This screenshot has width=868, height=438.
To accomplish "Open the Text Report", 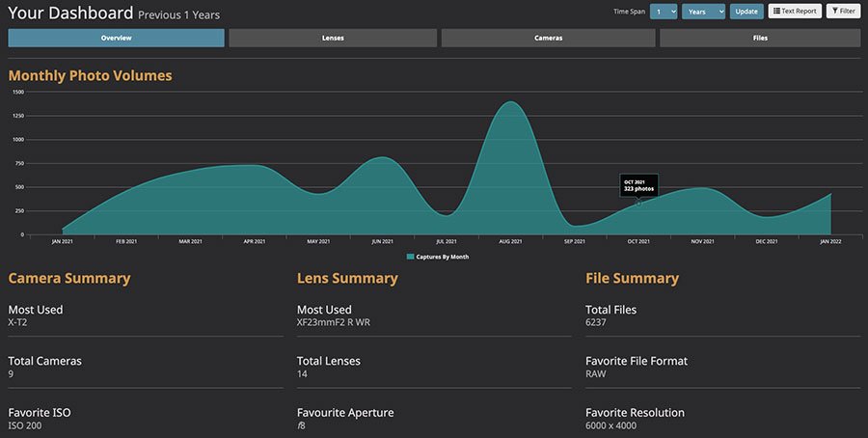I will click(x=795, y=11).
